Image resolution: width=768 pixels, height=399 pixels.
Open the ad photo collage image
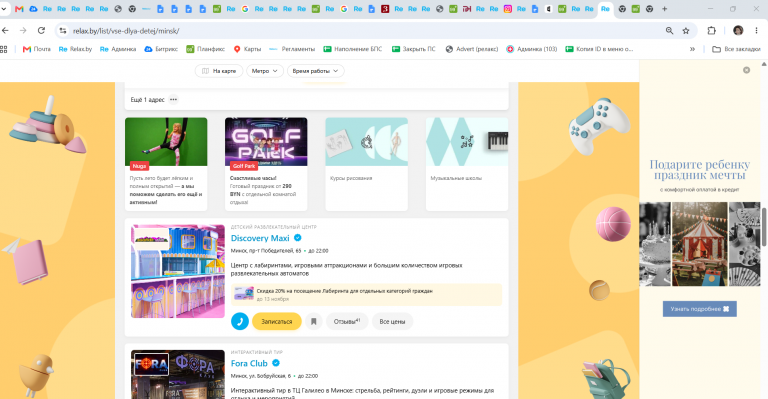[699, 244]
